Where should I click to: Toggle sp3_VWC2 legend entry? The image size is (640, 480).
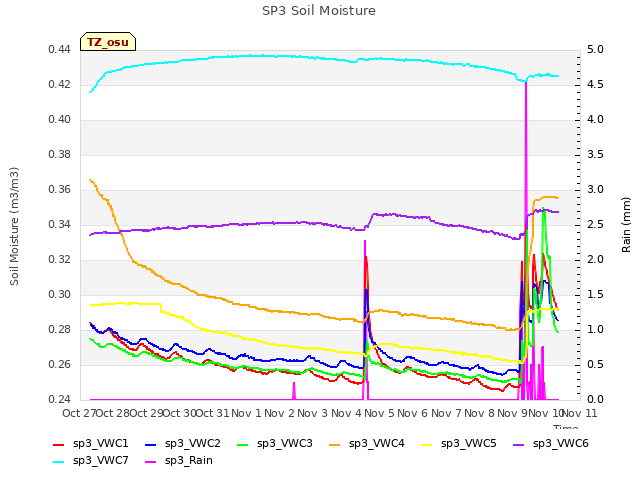click(x=183, y=443)
